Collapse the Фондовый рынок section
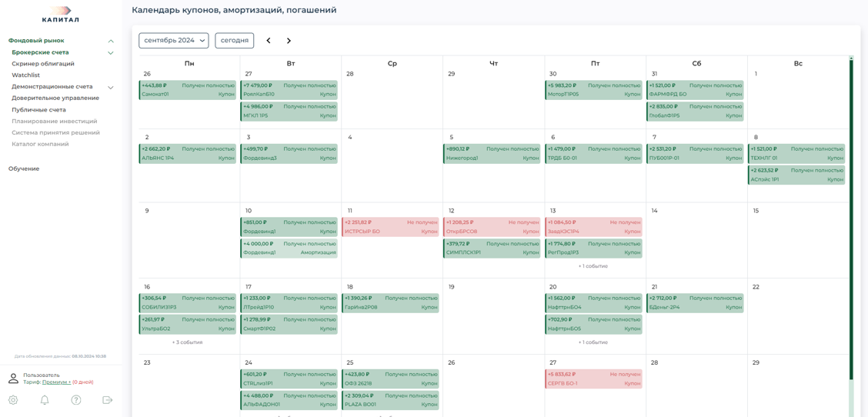 coord(111,41)
